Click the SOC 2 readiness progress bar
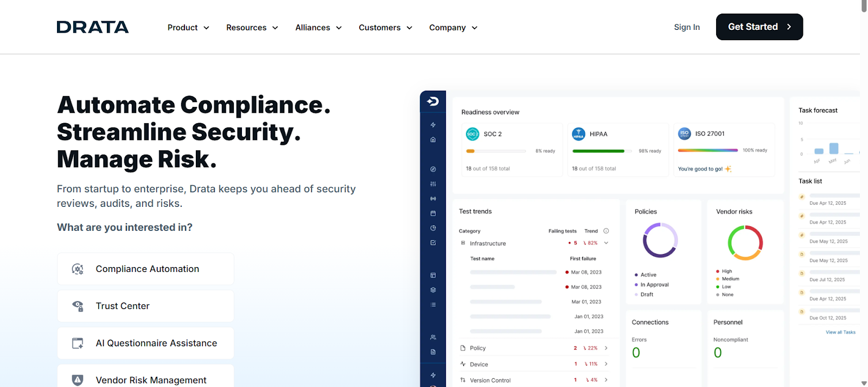Viewport: 868px width, 387px height. (x=496, y=151)
